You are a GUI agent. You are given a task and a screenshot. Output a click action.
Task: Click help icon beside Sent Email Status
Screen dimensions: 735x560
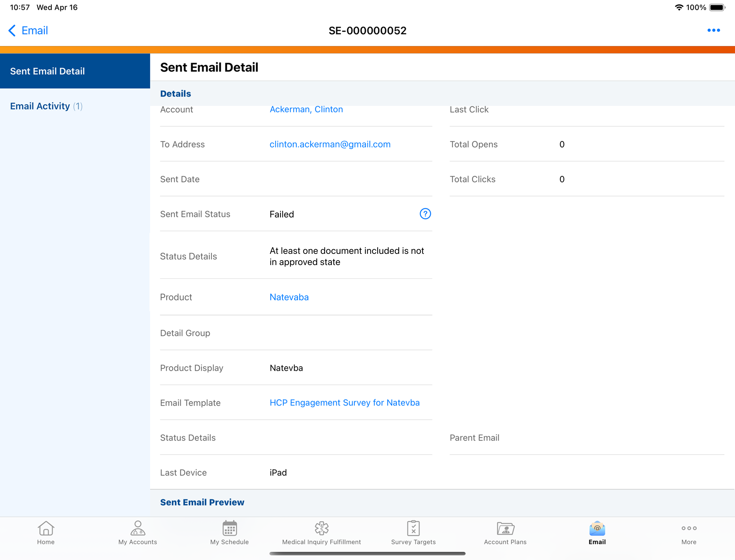(425, 214)
